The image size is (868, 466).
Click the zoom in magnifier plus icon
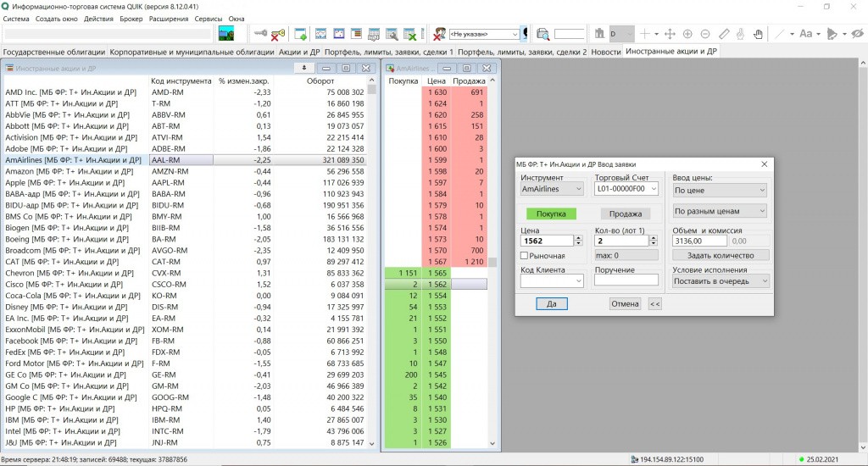click(687, 34)
